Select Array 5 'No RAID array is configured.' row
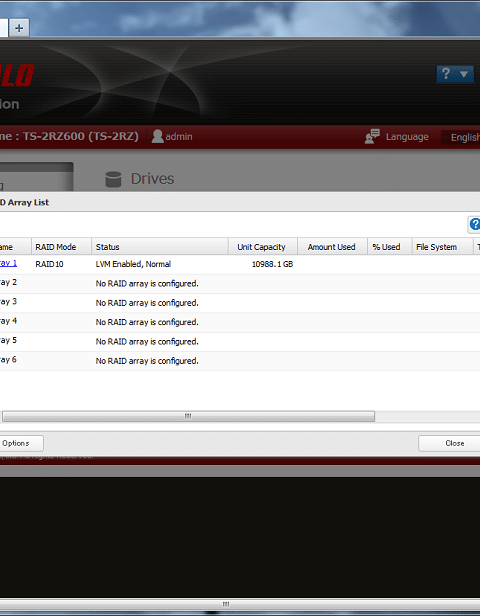Screen dimensions: 480x616 pyautogui.click(x=240, y=342)
